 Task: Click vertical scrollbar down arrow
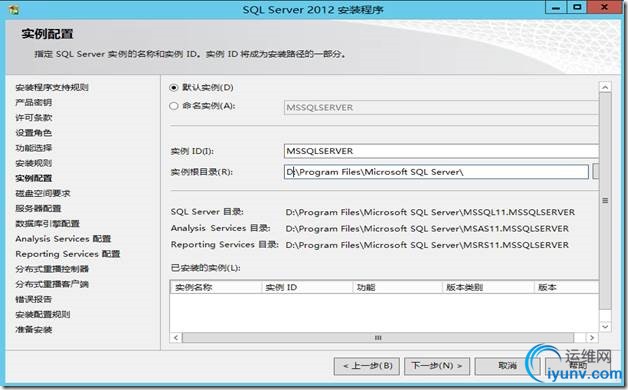point(605,326)
